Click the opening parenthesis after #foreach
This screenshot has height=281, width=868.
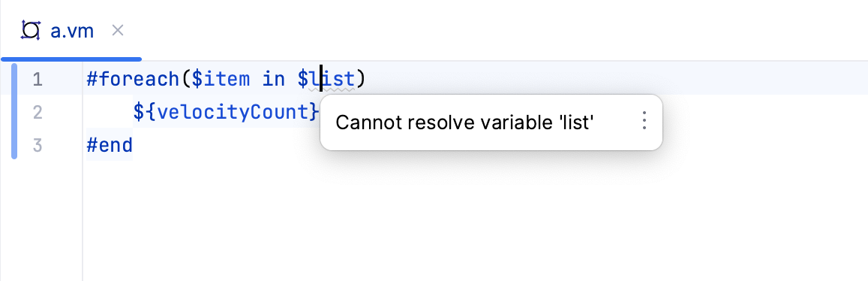coord(185,79)
